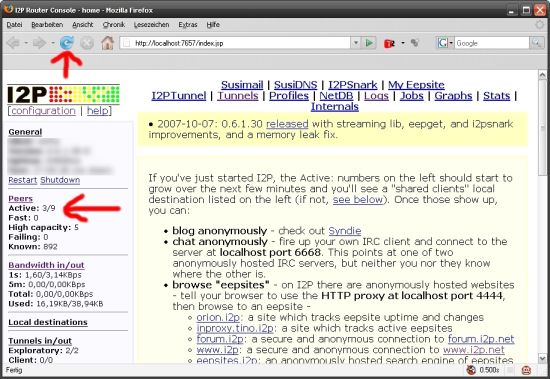Open the NetDB link
Screen dimensions: 550x379
[336, 96]
